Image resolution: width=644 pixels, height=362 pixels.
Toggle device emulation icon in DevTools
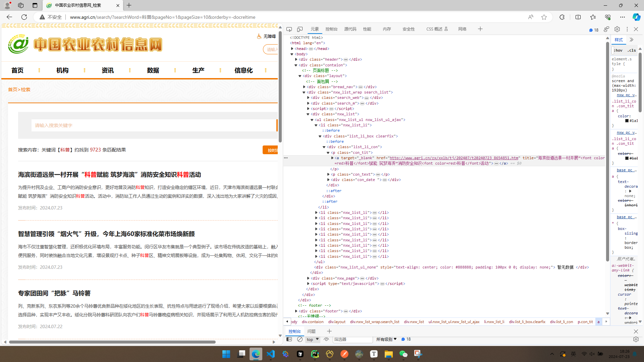click(300, 29)
